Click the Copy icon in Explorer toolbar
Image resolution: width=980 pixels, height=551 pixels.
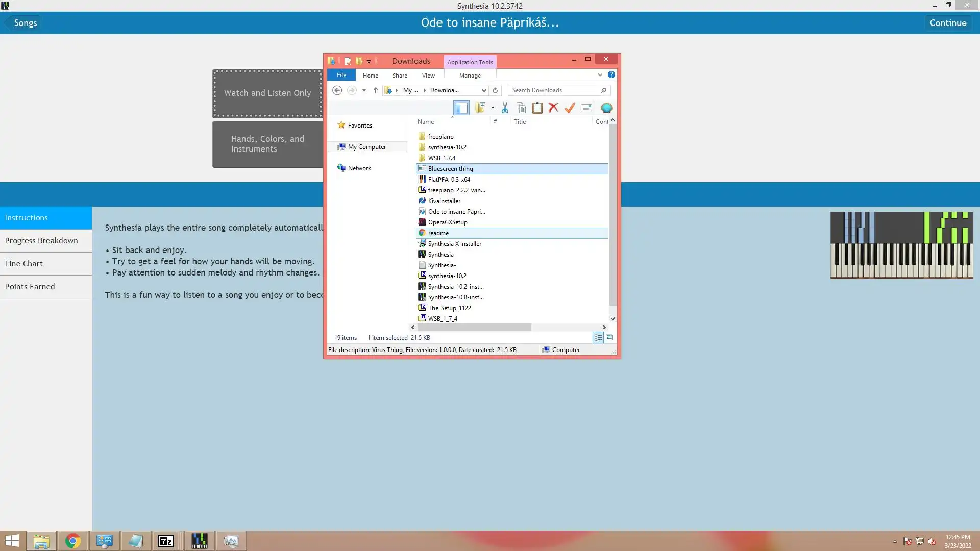point(521,108)
